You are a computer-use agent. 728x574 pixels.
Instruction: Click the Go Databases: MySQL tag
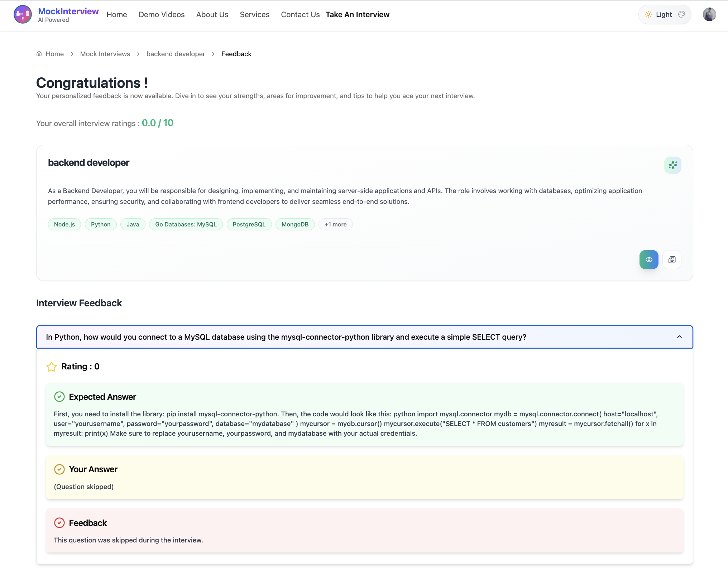186,224
